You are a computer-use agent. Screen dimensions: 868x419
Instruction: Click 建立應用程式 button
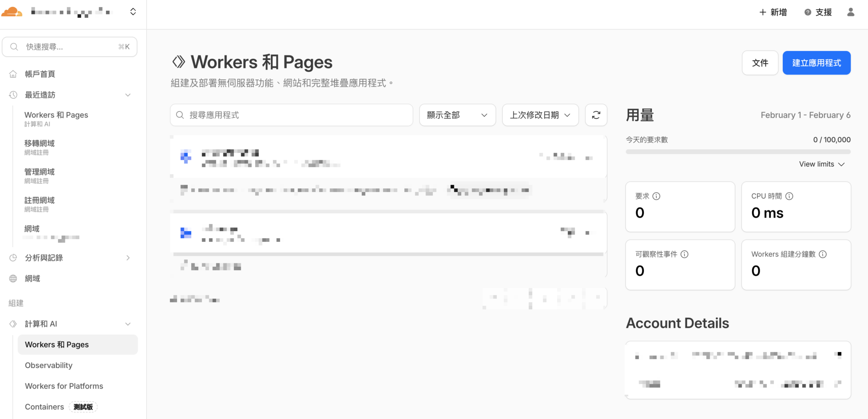click(817, 63)
